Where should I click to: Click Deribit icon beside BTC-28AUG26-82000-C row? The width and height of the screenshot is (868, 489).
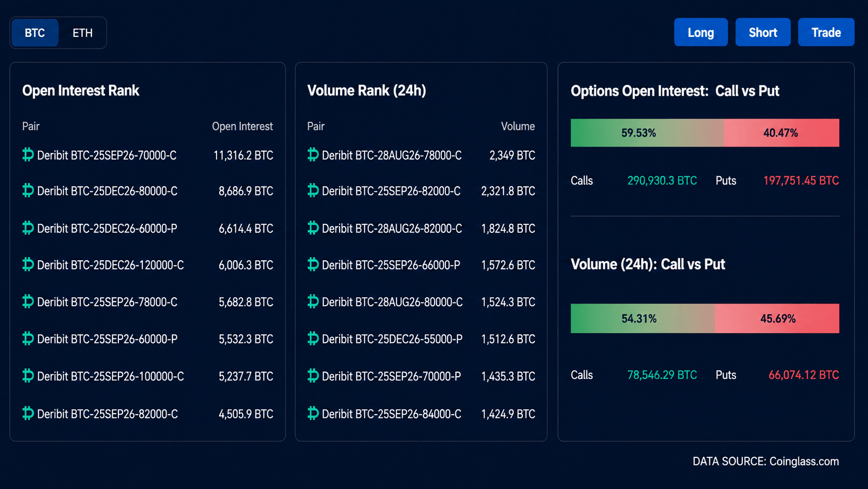point(313,228)
